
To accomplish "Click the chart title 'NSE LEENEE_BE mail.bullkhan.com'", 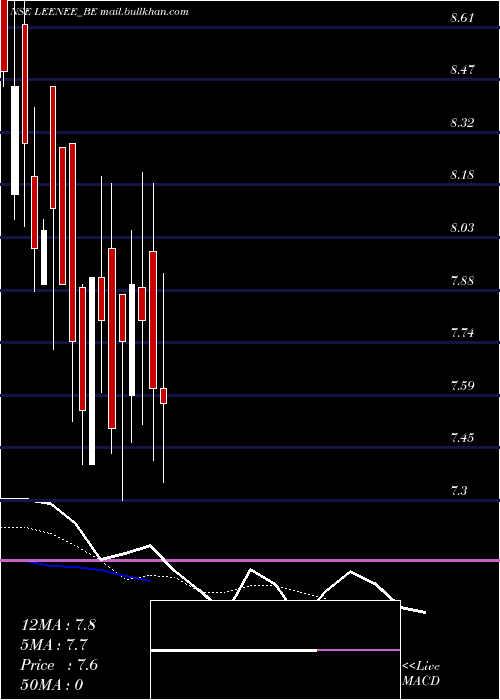I will [99, 12].
